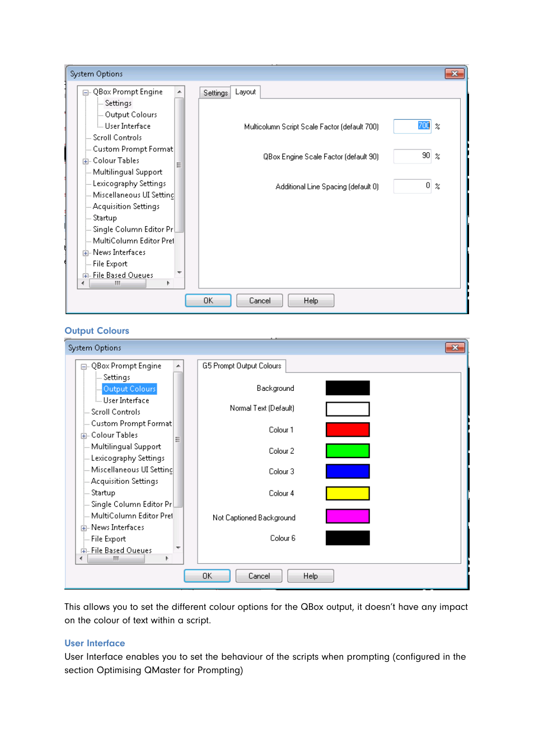Change the Colour 6 black swatch
Image resolution: width=534 pixels, height=756 pixels.
pyautogui.click(x=348, y=538)
